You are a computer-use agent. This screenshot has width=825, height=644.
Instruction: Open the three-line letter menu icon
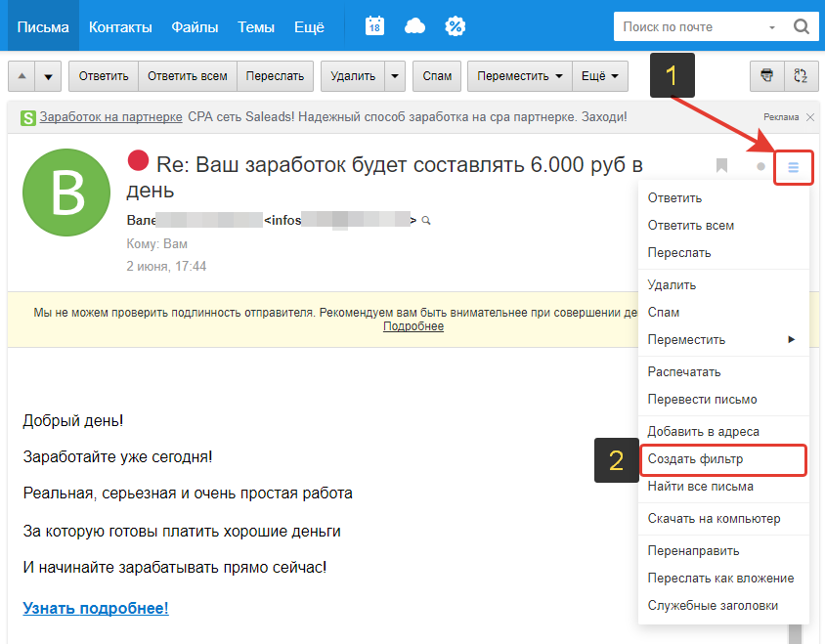click(x=793, y=167)
